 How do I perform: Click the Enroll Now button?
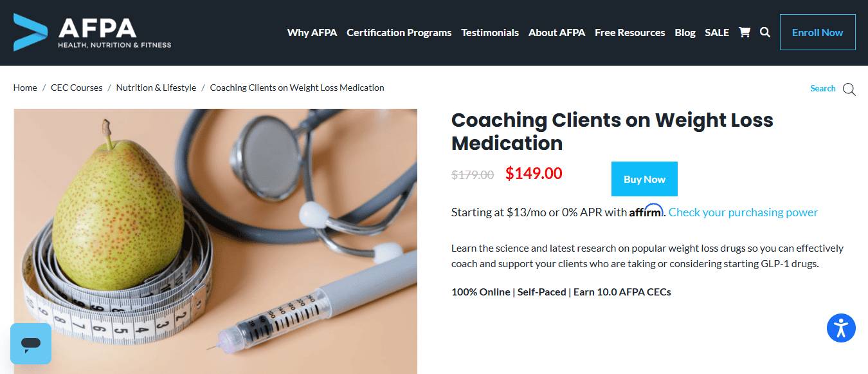818,32
